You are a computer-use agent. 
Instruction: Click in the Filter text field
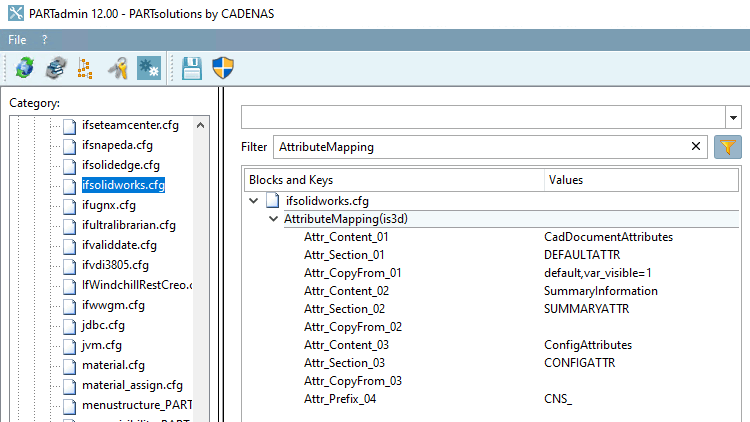pos(480,147)
